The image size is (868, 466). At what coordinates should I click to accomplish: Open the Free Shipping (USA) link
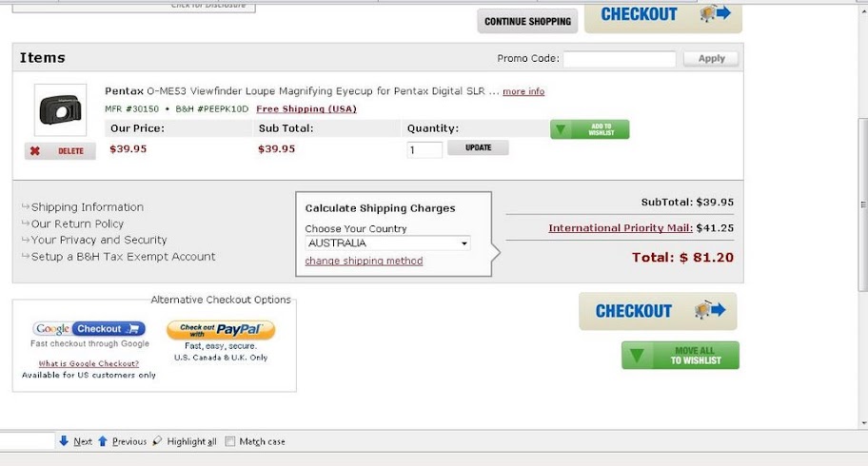[x=306, y=109]
